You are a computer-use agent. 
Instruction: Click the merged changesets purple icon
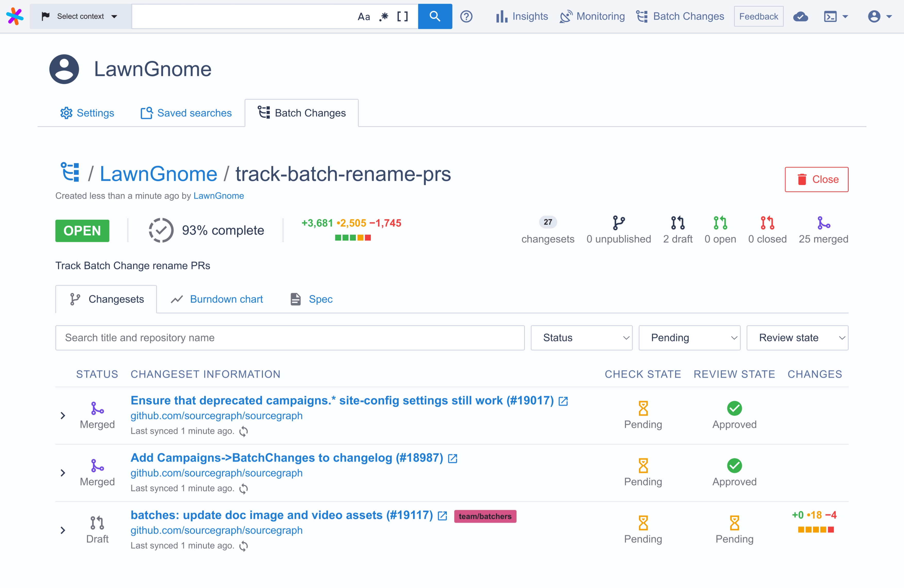point(823,223)
